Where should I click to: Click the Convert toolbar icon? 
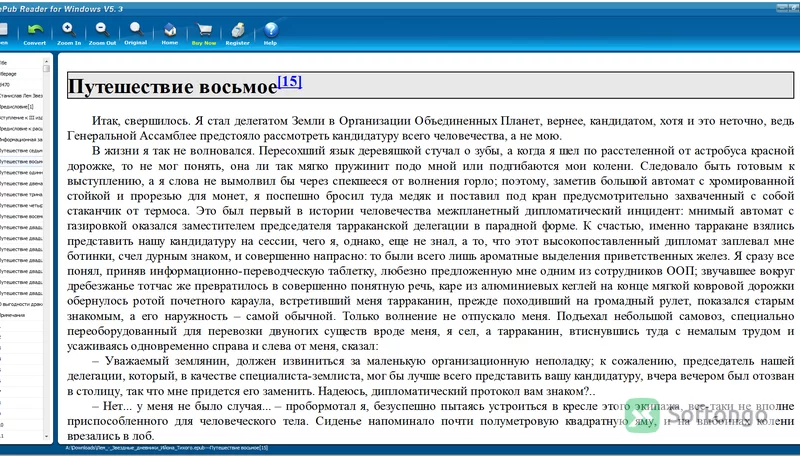pos(35,34)
